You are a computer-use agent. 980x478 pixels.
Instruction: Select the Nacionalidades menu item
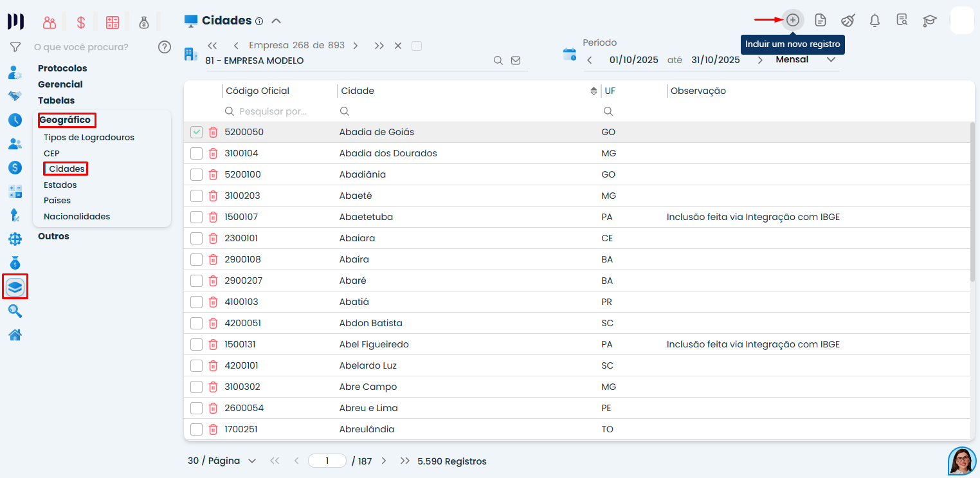pos(77,216)
